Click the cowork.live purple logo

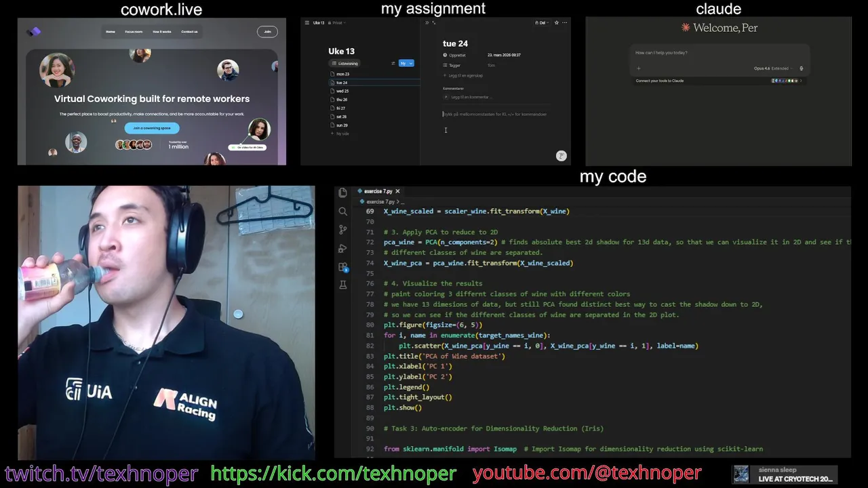[34, 31]
